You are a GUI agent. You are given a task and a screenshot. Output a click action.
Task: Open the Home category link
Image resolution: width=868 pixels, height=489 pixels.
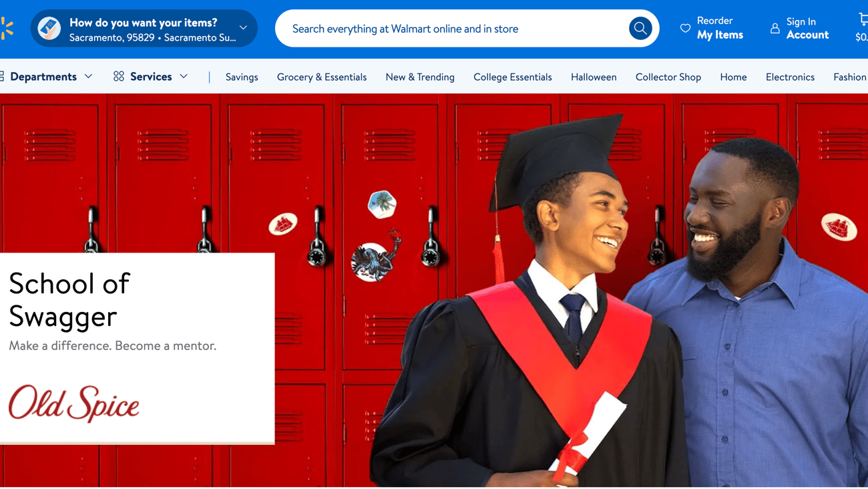pos(733,77)
